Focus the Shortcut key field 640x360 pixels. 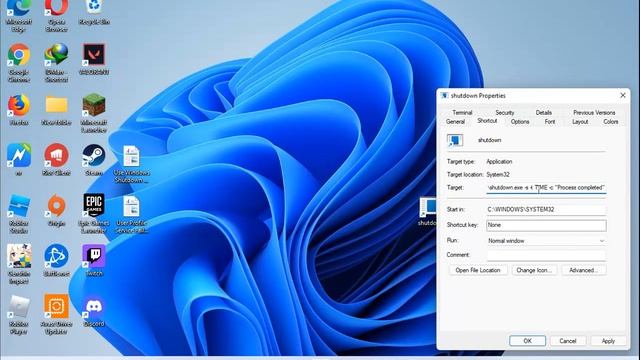tap(546, 225)
